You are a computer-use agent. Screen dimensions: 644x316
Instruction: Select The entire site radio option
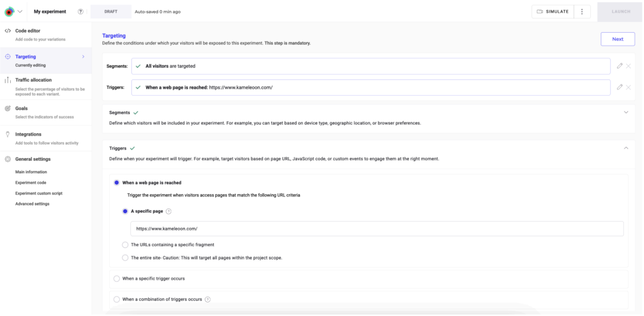(x=125, y=258)
